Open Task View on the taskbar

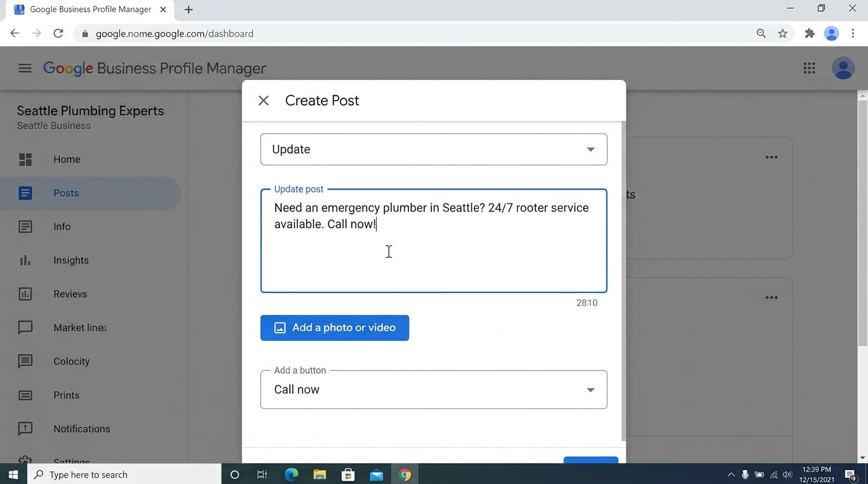(262, 475)
